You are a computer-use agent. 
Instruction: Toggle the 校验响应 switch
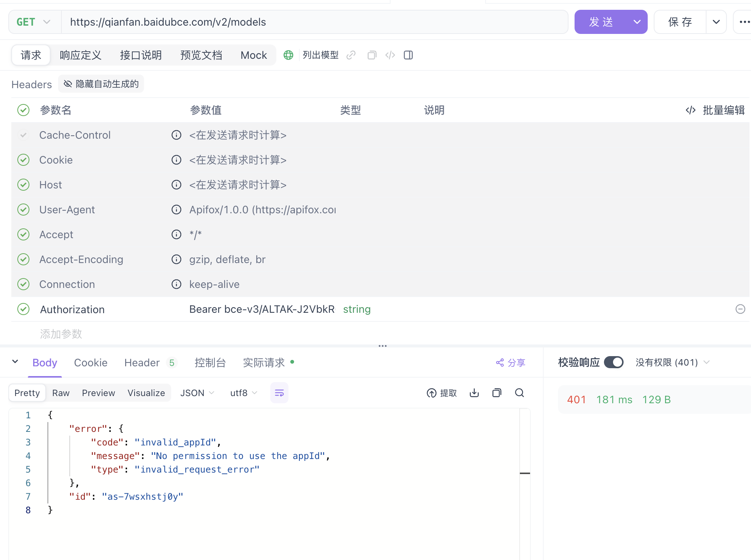click(x=613, y=362)
